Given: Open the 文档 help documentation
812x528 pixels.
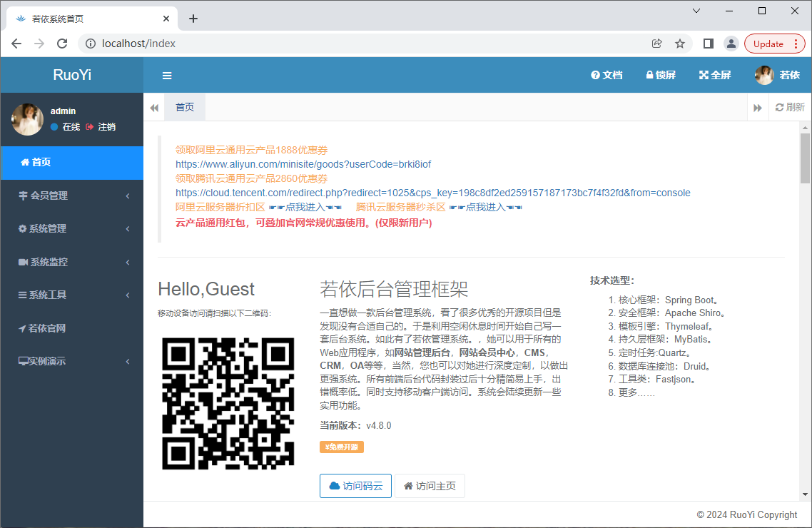Looking at the screenshot, I should coord(607,75).
